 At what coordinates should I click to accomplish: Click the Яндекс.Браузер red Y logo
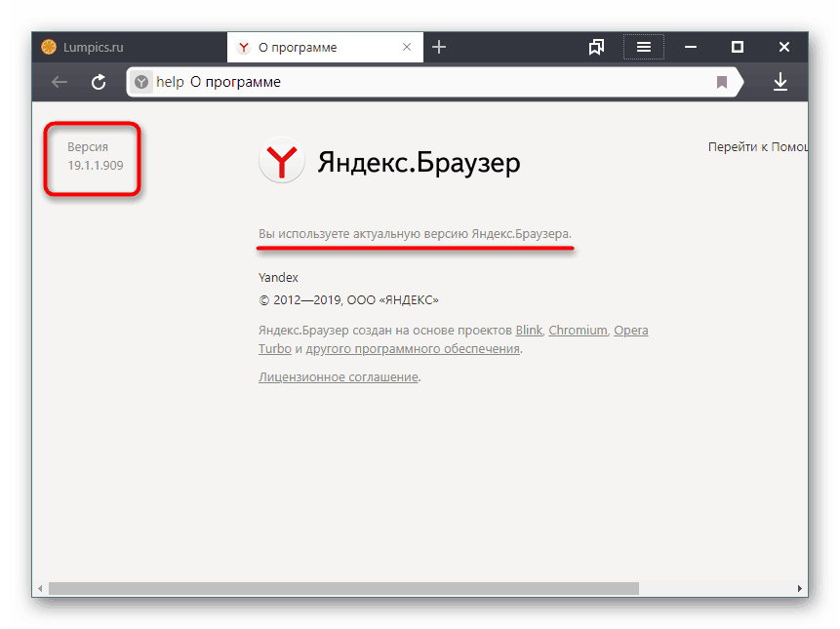(x=282, y=161)
